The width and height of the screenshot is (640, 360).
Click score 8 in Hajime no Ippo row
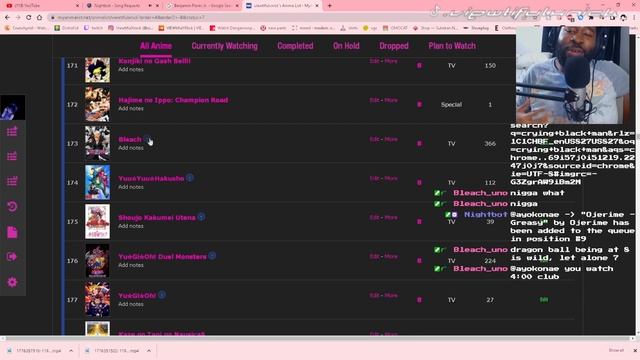click(x=419, y=104)
